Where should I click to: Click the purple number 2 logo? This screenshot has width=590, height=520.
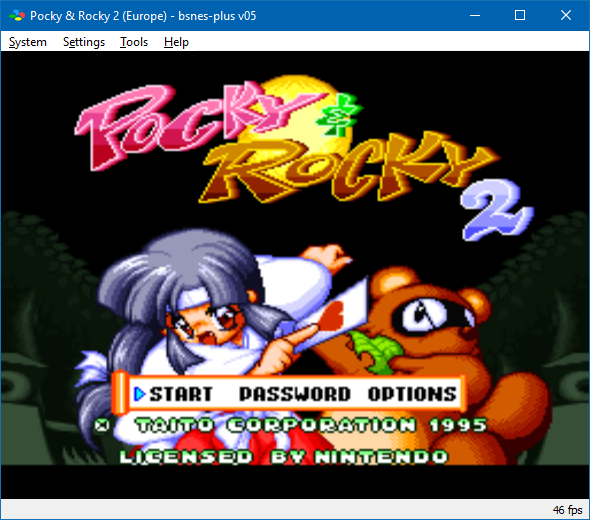pos(496,210)
